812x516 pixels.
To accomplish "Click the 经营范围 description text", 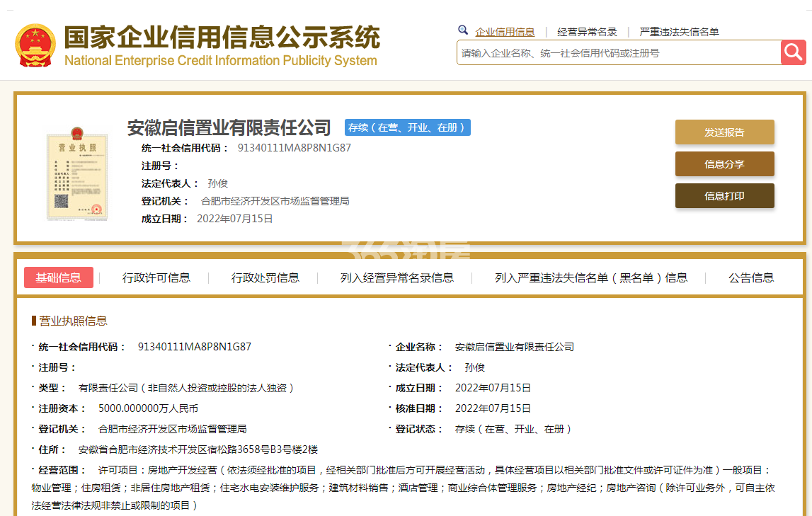I will pyautogui.click(x=404, y=488).
